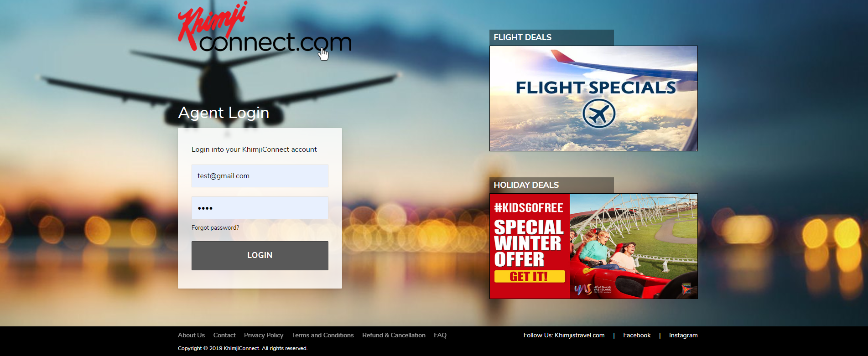This screenshot has height=356, width=868.
Task: Open the Instagram follow link
Action: 683,335
